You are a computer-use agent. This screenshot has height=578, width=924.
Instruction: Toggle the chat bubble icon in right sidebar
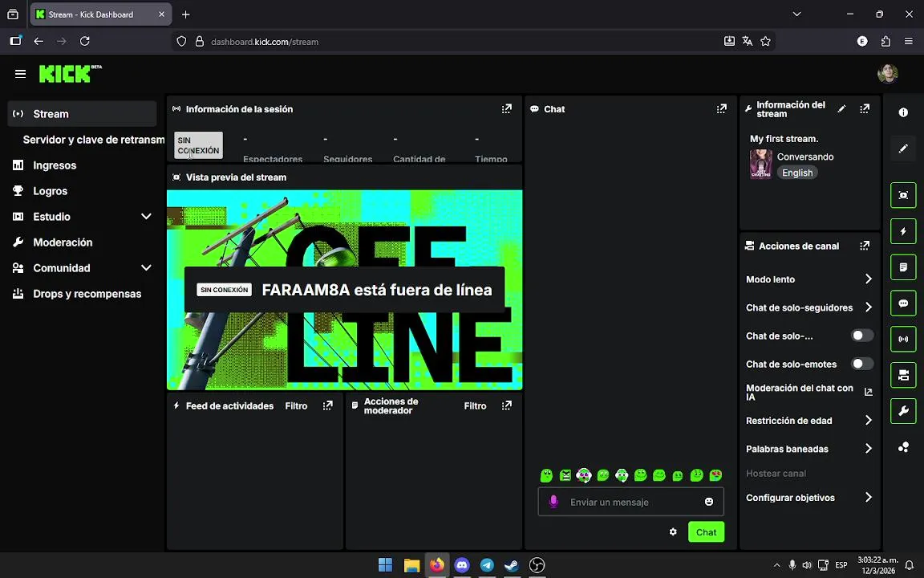(903, 303)
